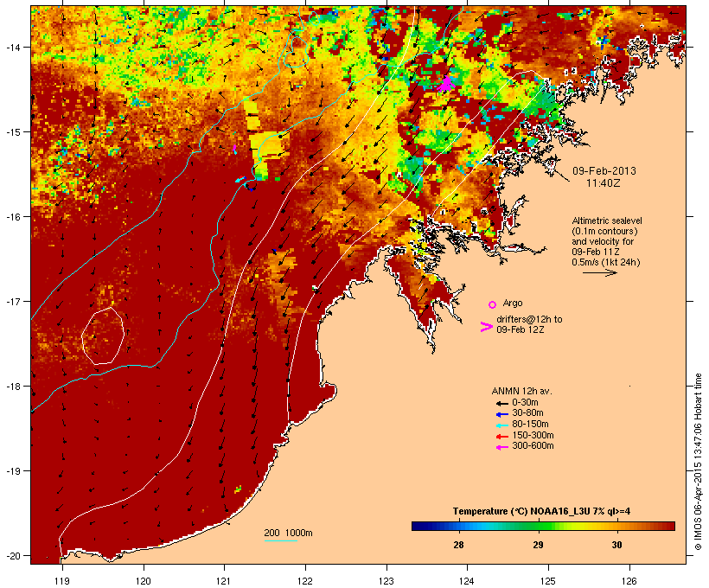Click the cyan 200m isobath legend line
709x588 pixels.
280,540
